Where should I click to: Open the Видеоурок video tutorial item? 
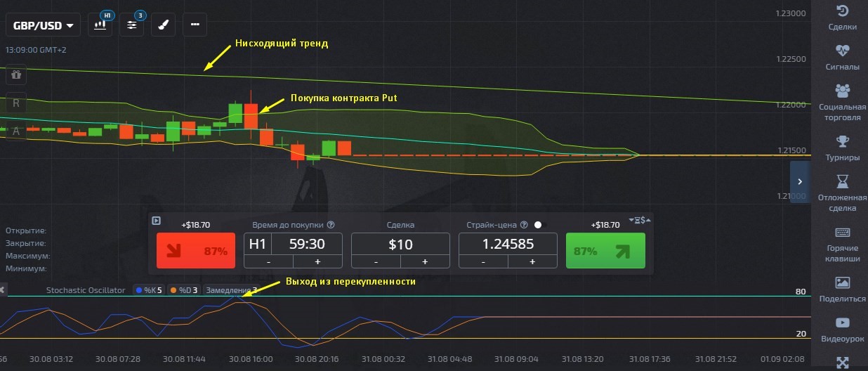point(842,329)
